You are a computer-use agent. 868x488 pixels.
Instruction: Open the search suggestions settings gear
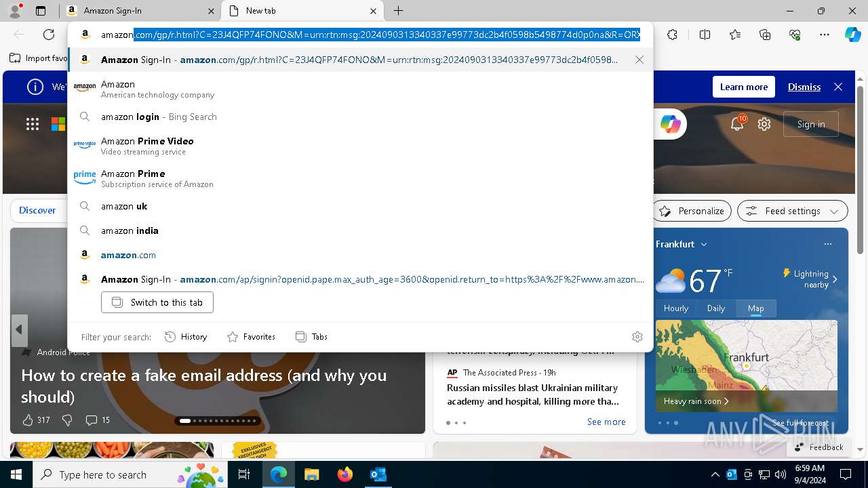(x=637, y=337)
